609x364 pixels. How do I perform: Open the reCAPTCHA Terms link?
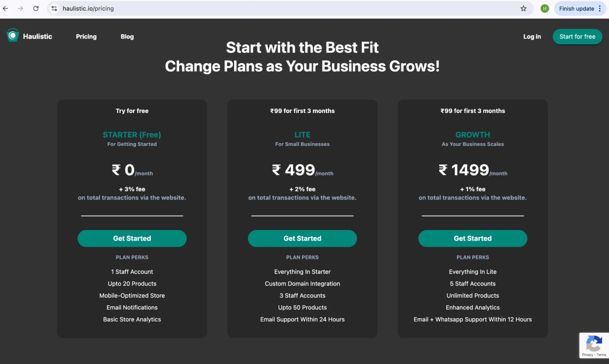point(601,355)
